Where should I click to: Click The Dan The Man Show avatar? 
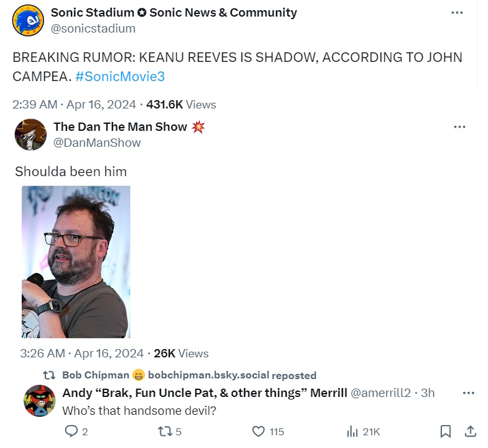(31, 135)
